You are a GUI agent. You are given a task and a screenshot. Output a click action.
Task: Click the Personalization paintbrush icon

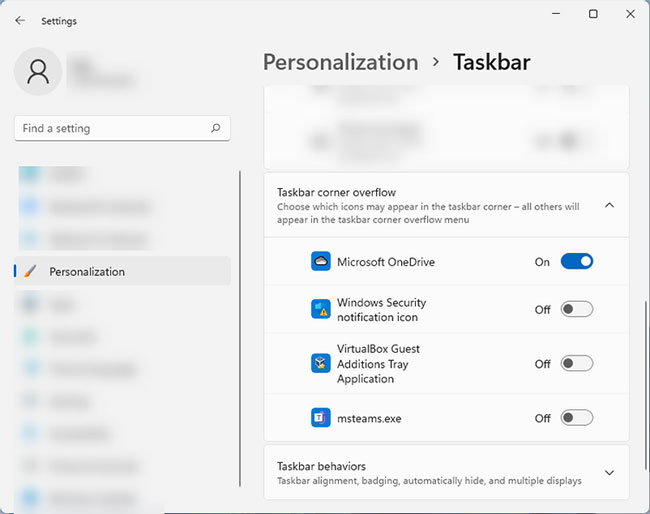click(x=30, y=271)
